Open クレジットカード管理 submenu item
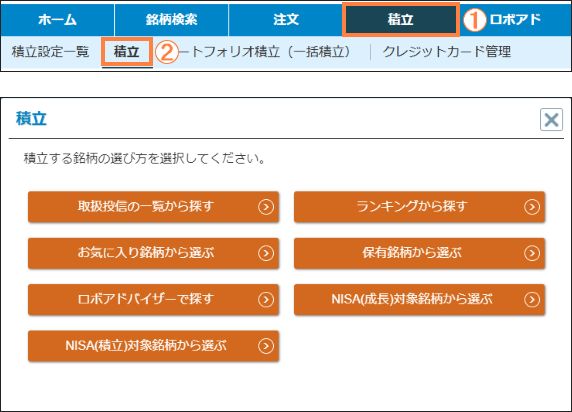The image size is (572, 412). tap(447, 52)
